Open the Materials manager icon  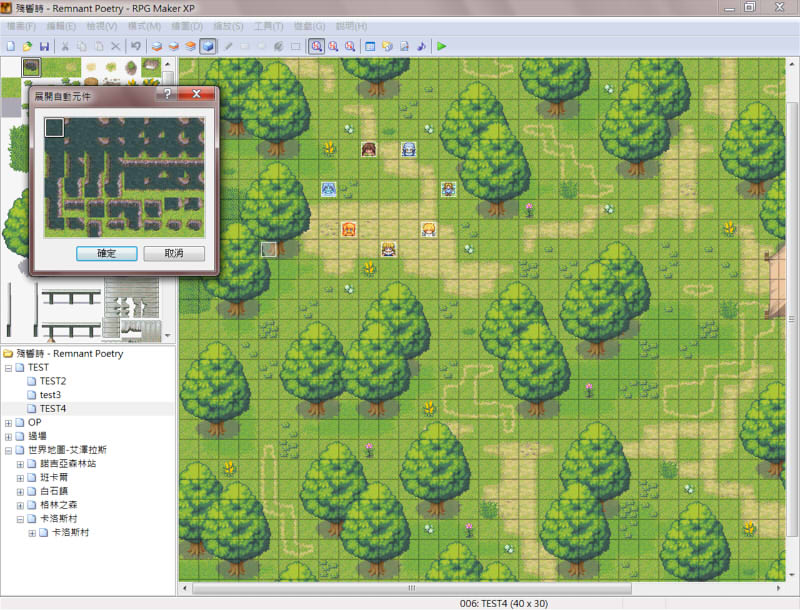[x=387, y=46]
